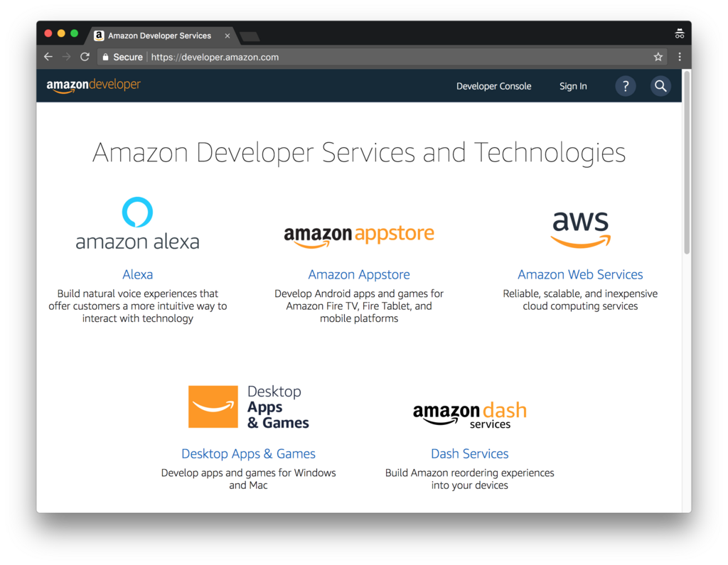Reload the page with refresh icon
This screenshot has width=728, height=565.
(85, 57)
